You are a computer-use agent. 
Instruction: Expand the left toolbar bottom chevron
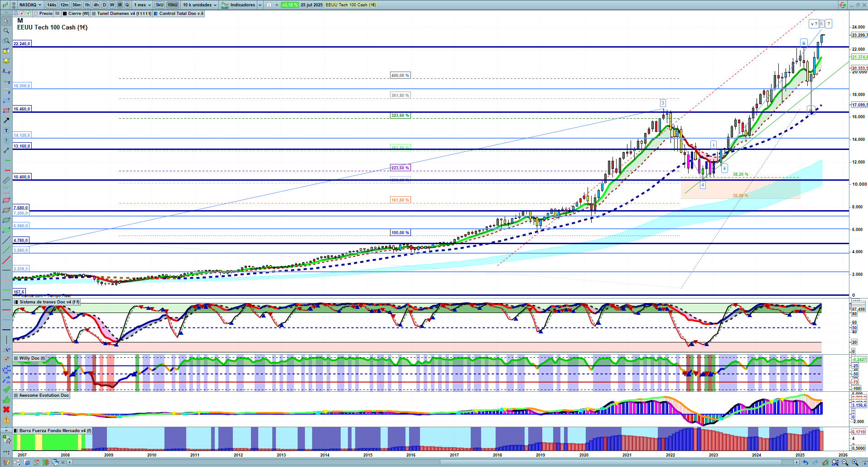(x=6, y=430)
